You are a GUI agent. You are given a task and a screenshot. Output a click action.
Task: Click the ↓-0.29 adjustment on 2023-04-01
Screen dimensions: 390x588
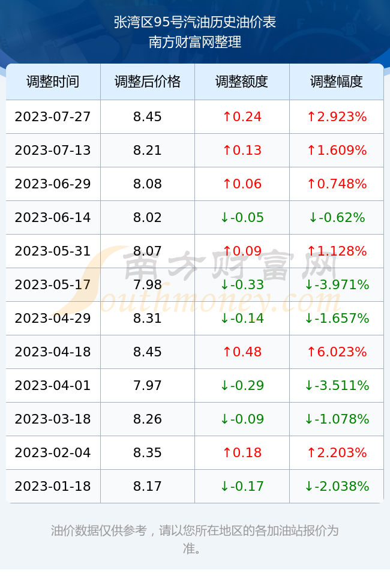[242, 385]
